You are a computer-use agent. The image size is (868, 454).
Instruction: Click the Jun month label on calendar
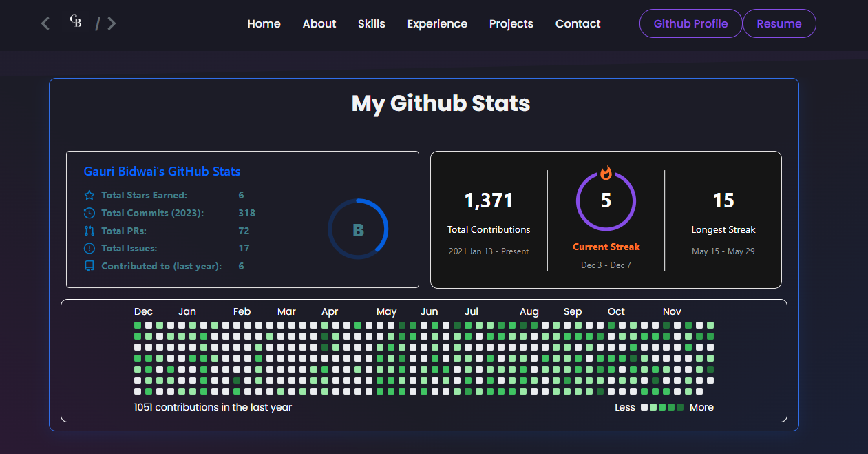tap(430, 311)
